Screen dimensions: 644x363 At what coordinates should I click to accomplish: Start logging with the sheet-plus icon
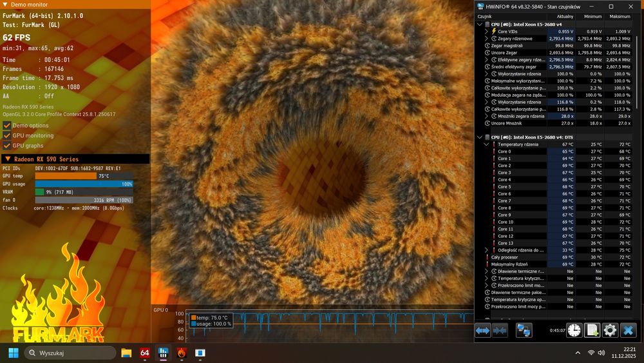(x=592, y=331)
